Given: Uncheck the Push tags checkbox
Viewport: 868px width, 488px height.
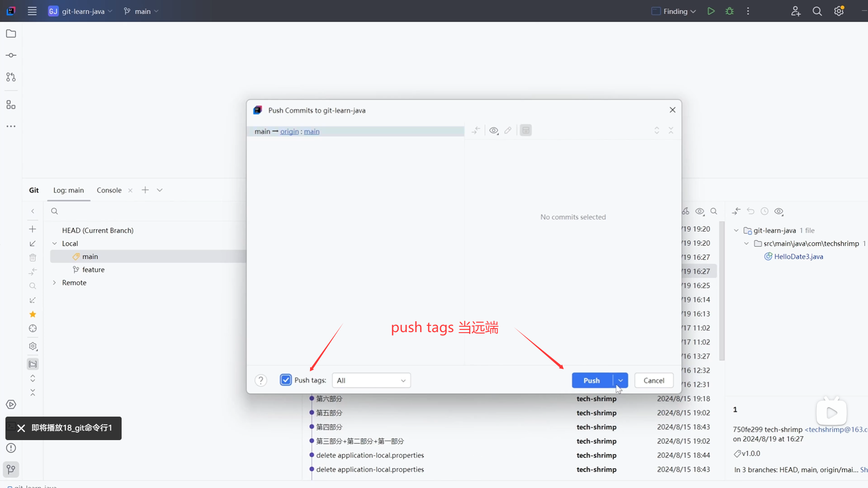Looking at the screenshot, I should (286, 380).
